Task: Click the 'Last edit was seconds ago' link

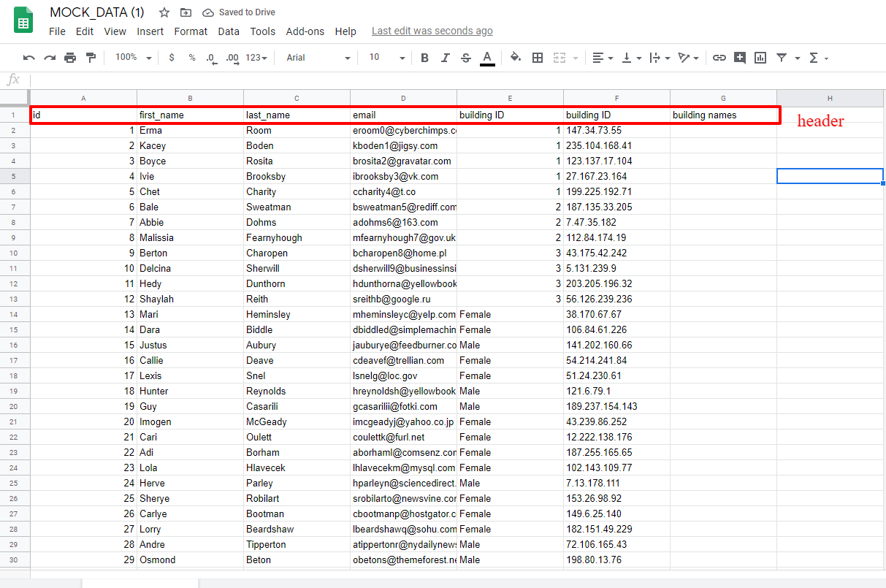Action: click(432, 31)
